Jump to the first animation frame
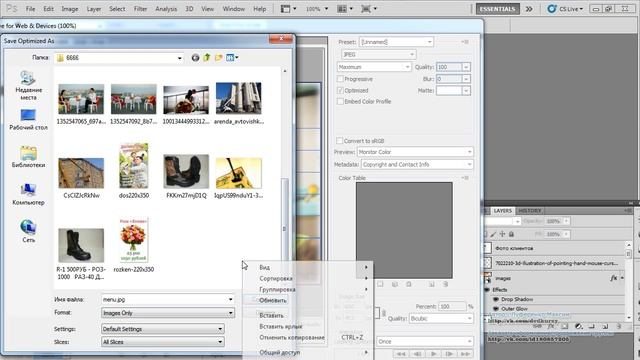The image size is (640, 360). tap(401, 353)
